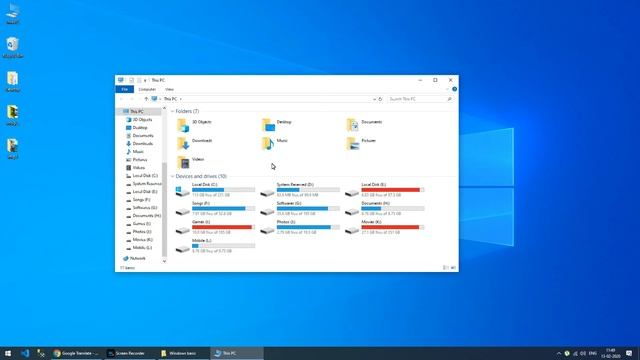Click the Back navigation arrow
This screenshot has width=640, height=360.
pos(121,99)
